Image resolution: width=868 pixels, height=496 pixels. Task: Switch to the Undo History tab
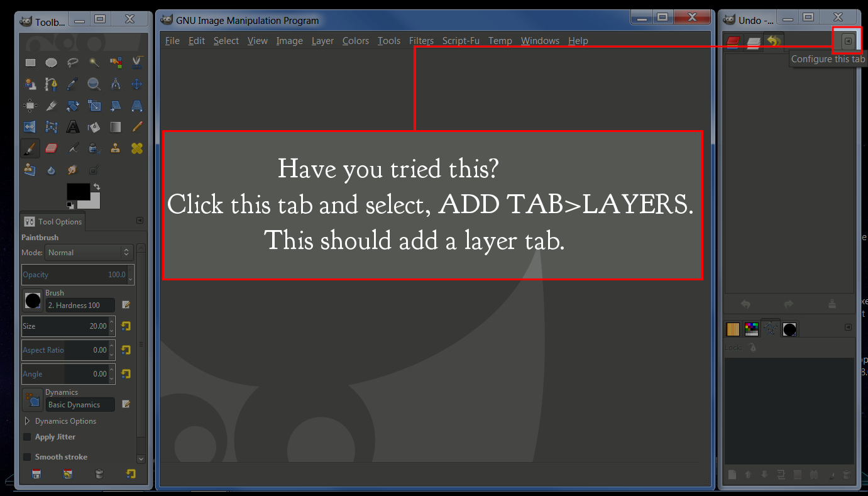774,42
